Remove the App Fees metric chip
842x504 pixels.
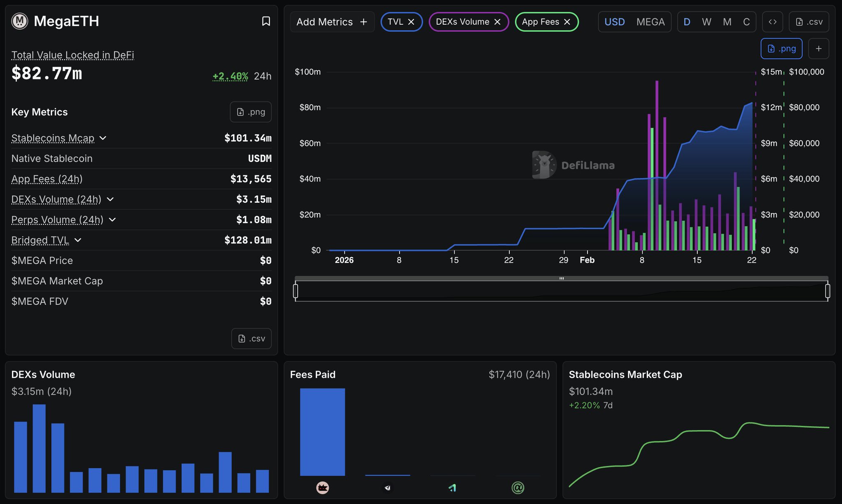(x=567, y=22)
